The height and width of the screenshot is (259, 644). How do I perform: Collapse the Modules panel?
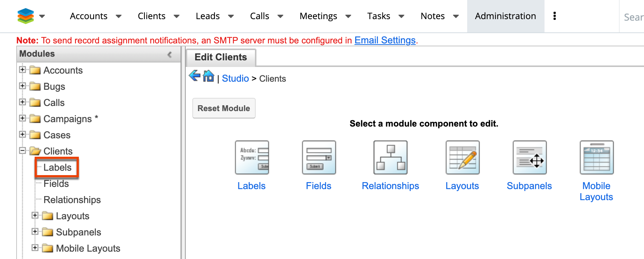click(169, 54)
